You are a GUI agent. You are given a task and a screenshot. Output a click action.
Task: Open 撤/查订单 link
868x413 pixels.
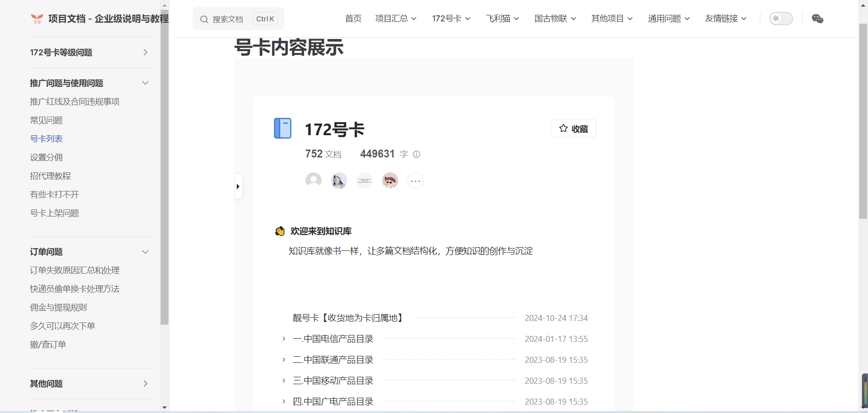point(48,345)
